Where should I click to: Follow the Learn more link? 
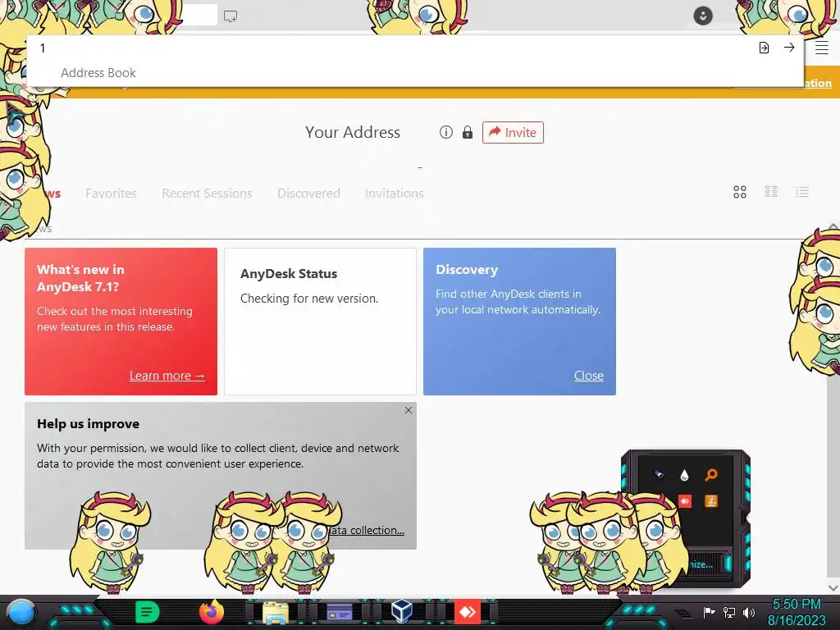(167, 376)
